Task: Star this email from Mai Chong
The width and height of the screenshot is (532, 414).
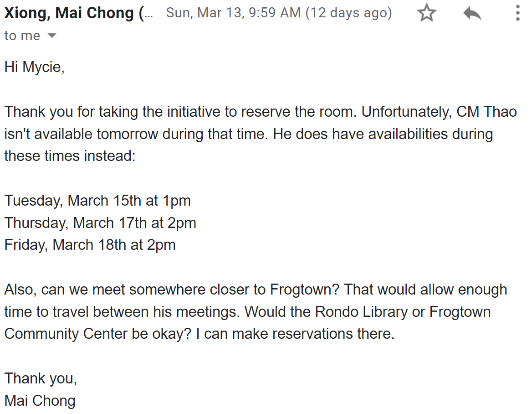Action: (x=426, y=13)
